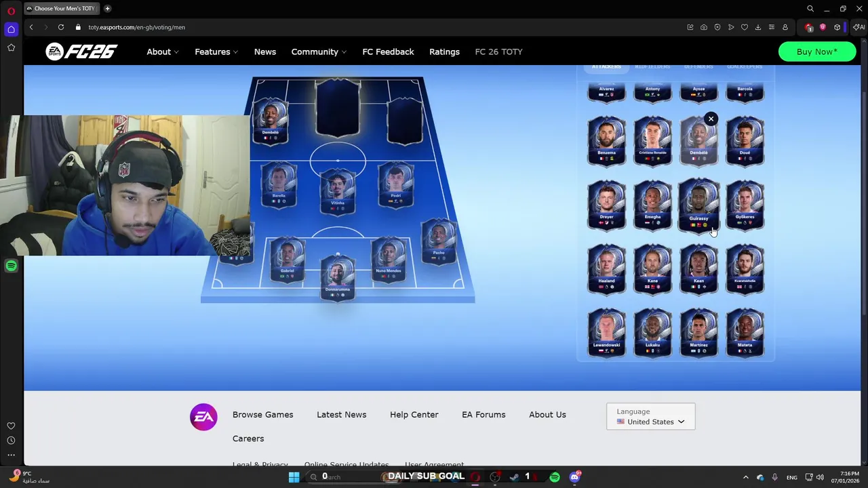Open Browse Games footer link

[263, 415]
